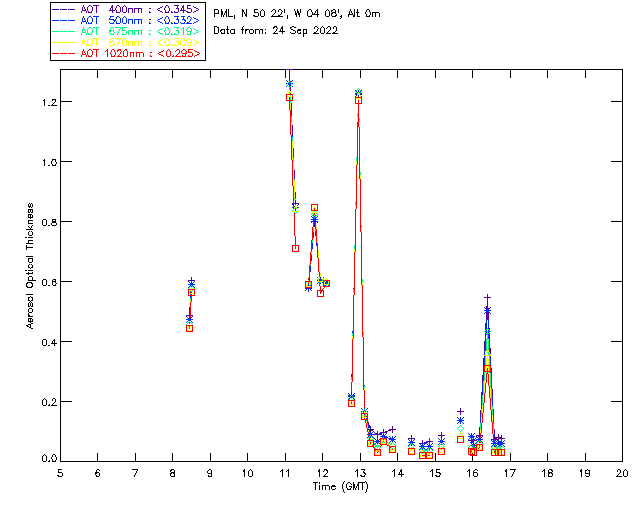Click the x-axis label 8

(173, 473)
